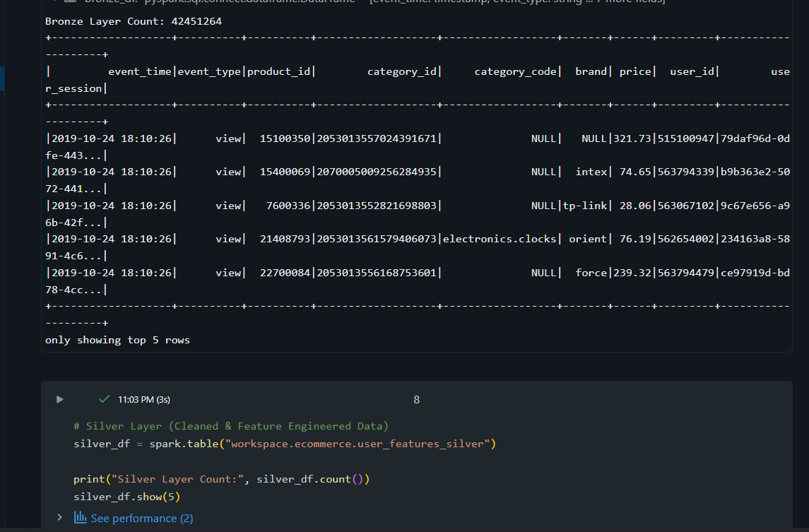Click the tp-link brand value
The height and width of the screenshot is (532, 809).
585,206
